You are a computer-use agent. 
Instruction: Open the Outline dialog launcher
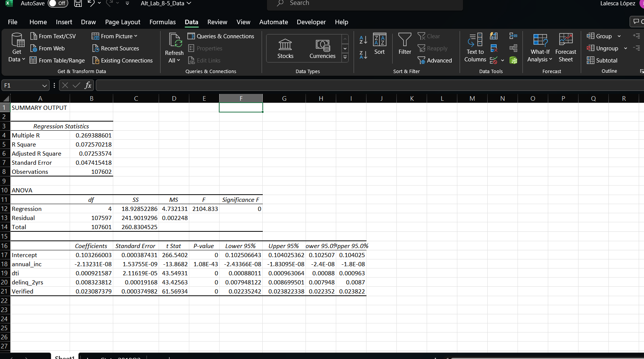click(641, 71)
